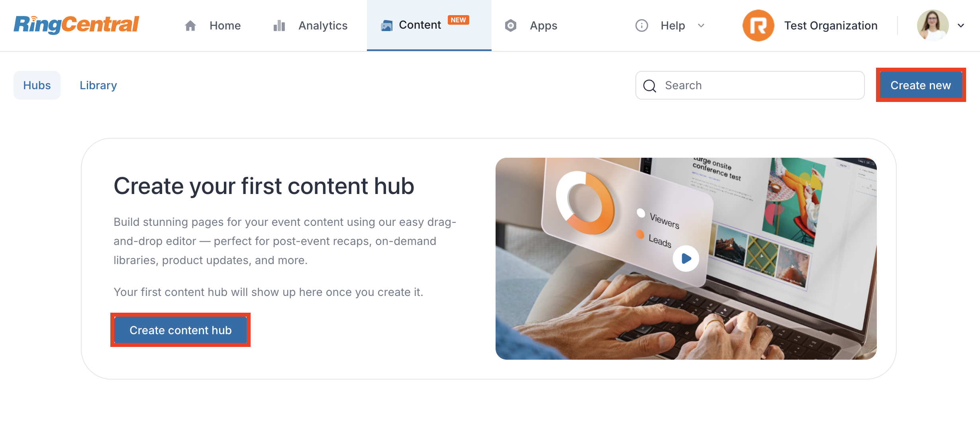Click the user profile avatar photo
The height and width of the screenshot is (427, 980).
(x=933, y=25)
